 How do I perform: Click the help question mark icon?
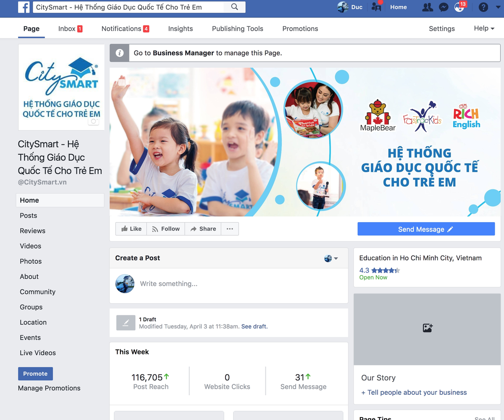click(483, 7)
